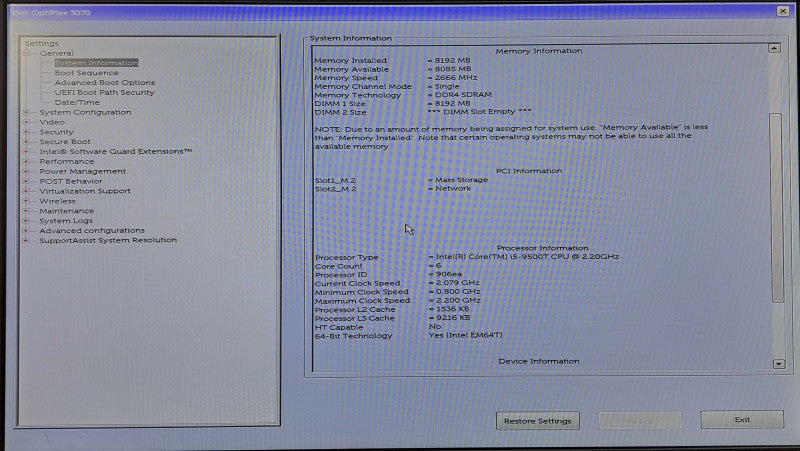Click the Restore Settings button
800x451 pixels.
coord(538,421)
